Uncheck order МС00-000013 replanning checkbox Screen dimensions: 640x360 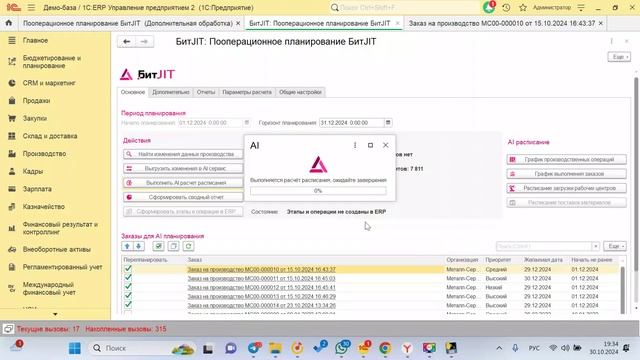(128, 296)
